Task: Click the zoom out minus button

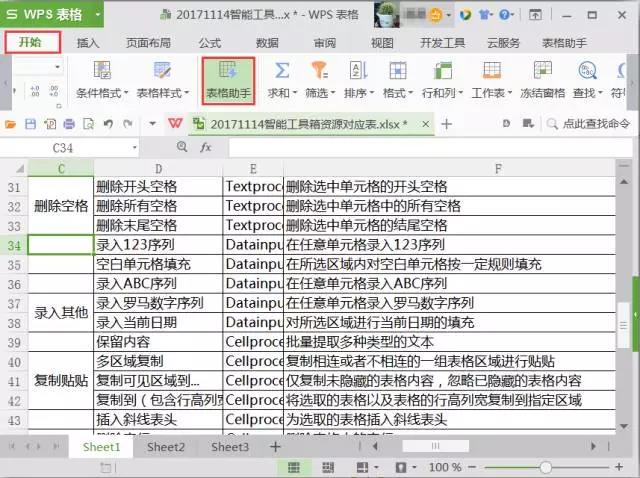Action: [x=472, y=467]
